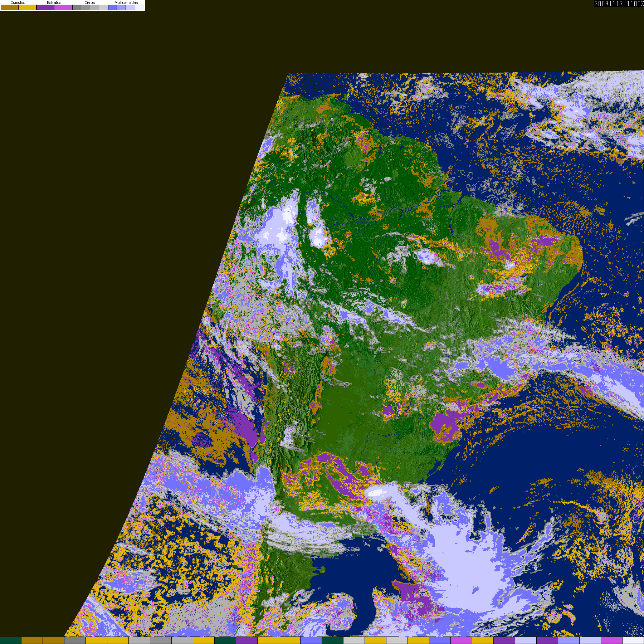The height and width of the screenshot is (644, 644).
Task: Click the dark brown Cúmulos legend swatch
Action: click(10, 8)
